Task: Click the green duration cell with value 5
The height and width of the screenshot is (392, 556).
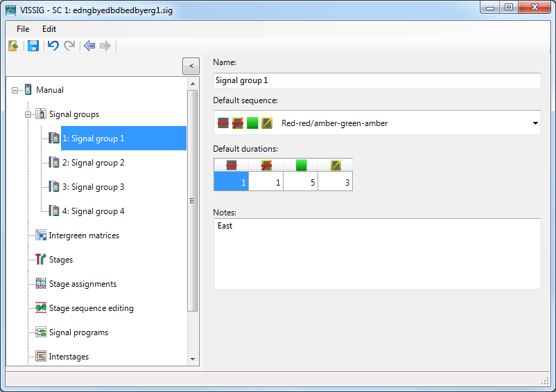Action: [x=301, y=181]
